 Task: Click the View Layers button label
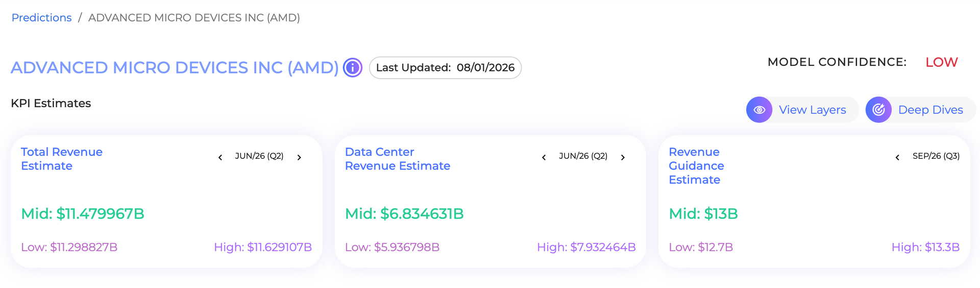point(813,110)
